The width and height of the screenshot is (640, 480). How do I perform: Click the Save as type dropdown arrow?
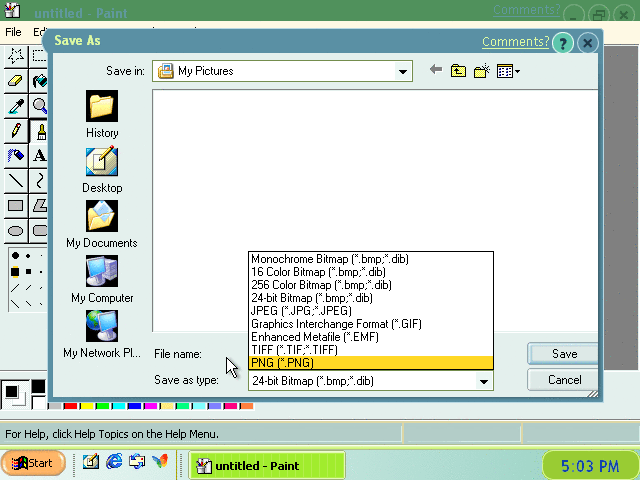click(x=484, y=381)
